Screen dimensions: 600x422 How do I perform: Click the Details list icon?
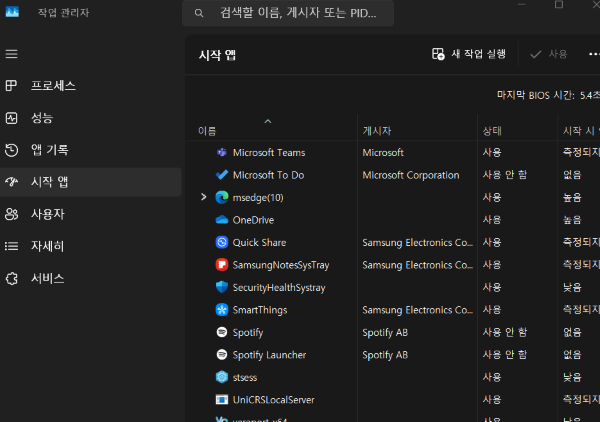coord(11,246)
